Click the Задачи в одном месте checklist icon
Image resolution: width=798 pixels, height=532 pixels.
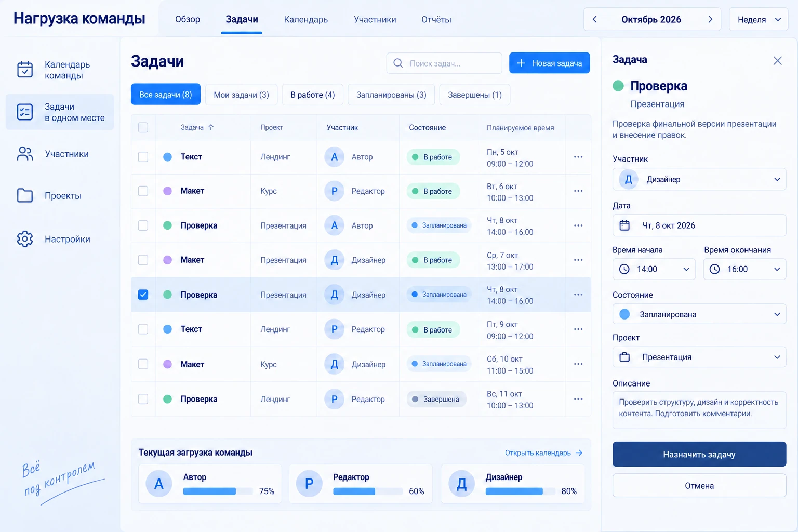click(x=25, y=112)
